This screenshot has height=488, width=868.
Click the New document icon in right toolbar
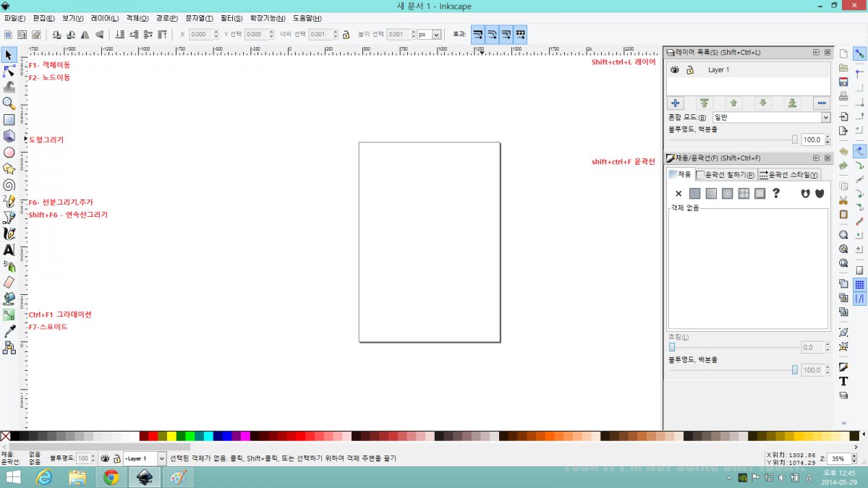coord(843,53)
